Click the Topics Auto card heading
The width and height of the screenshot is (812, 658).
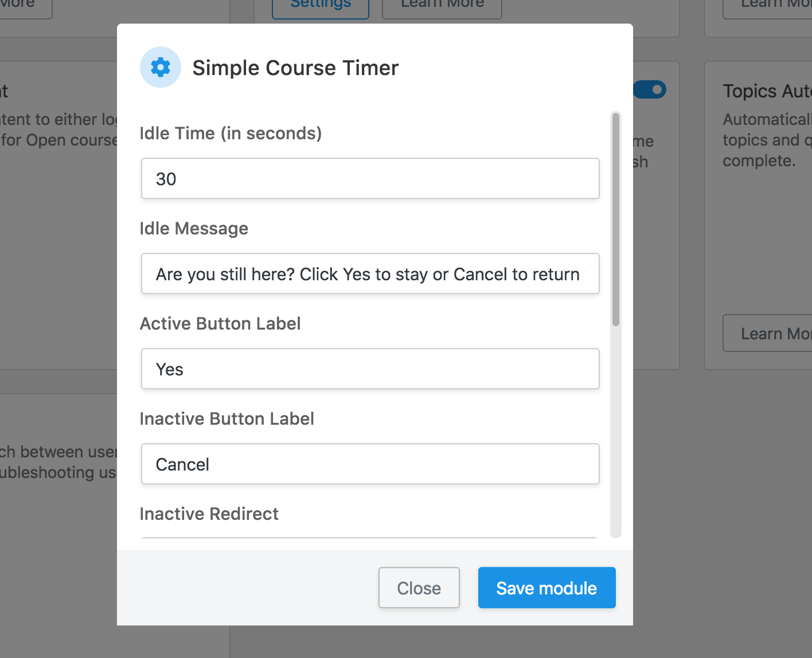pos(766,91)
